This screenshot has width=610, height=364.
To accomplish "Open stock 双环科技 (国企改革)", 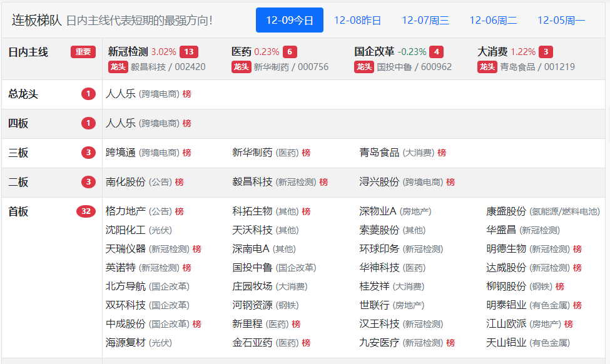I will point(125,305).
